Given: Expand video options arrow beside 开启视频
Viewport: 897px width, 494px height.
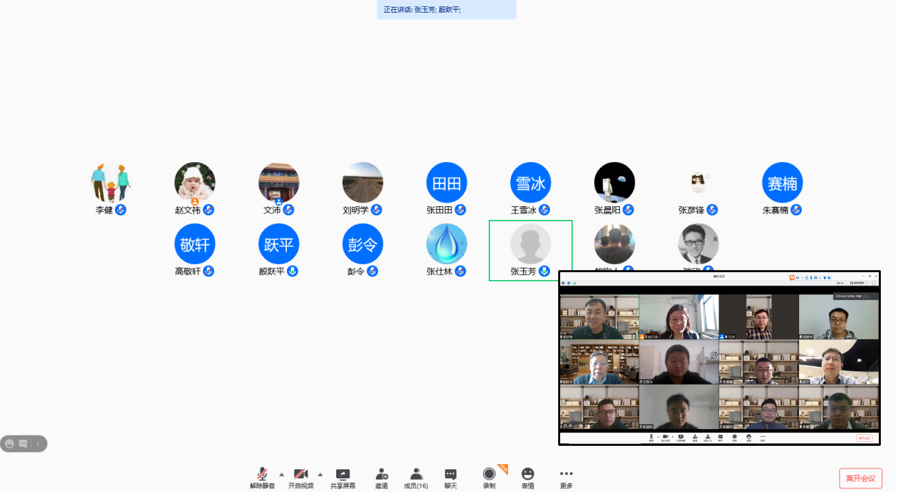Looking at the screenshot, I should click(x=320, y=475).
